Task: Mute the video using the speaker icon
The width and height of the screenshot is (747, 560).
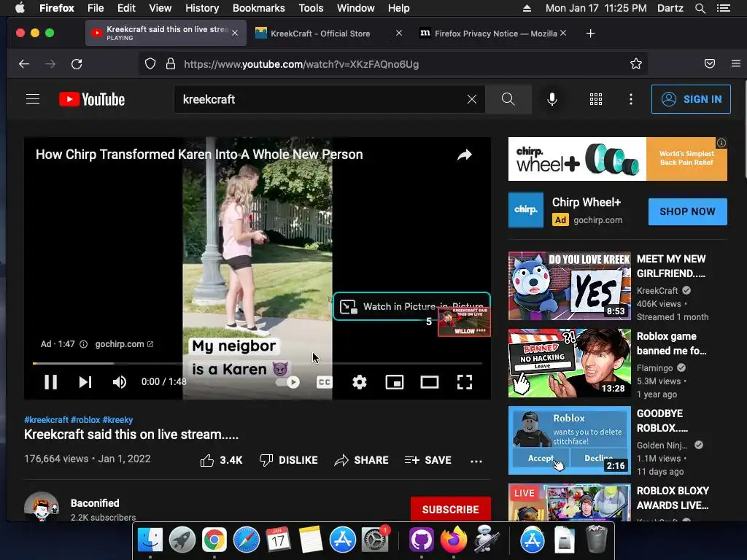Action: pyautogui.click(x=119, y=382)
